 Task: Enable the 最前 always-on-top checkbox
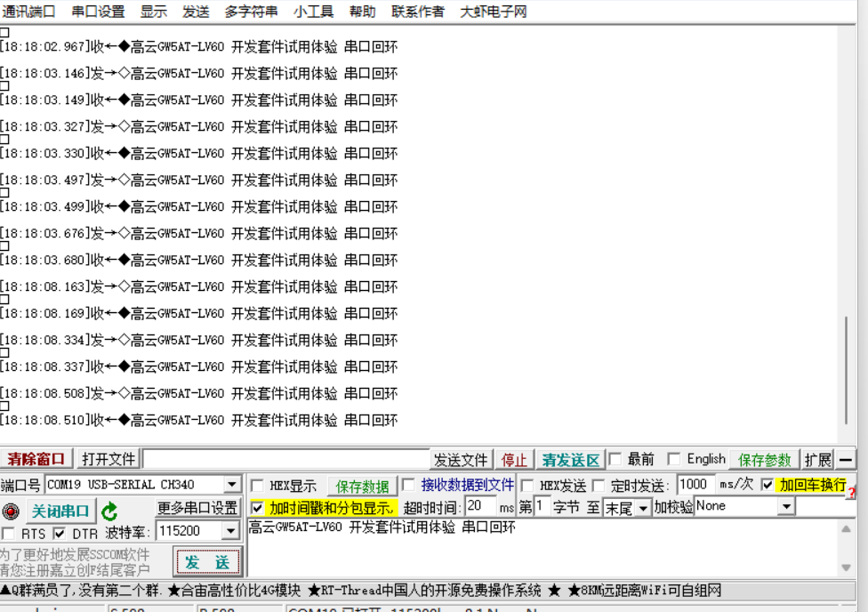(x=615, y=459)
